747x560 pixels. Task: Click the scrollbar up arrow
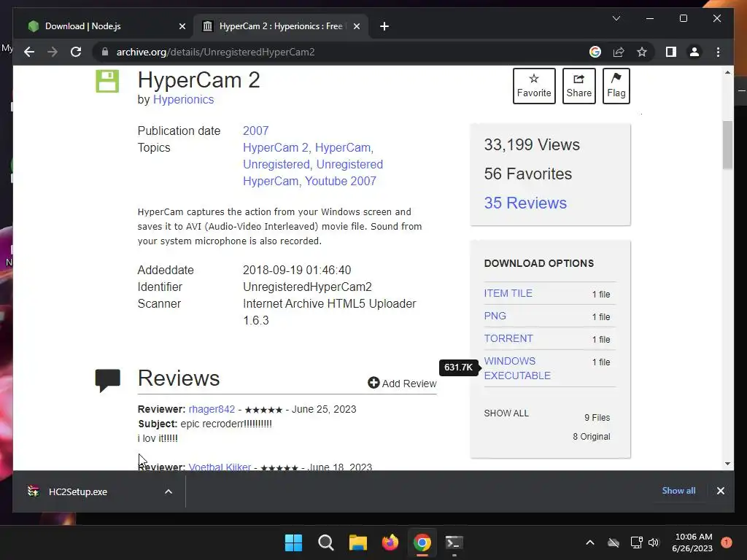pyautogui.click(x=727, y=72)
